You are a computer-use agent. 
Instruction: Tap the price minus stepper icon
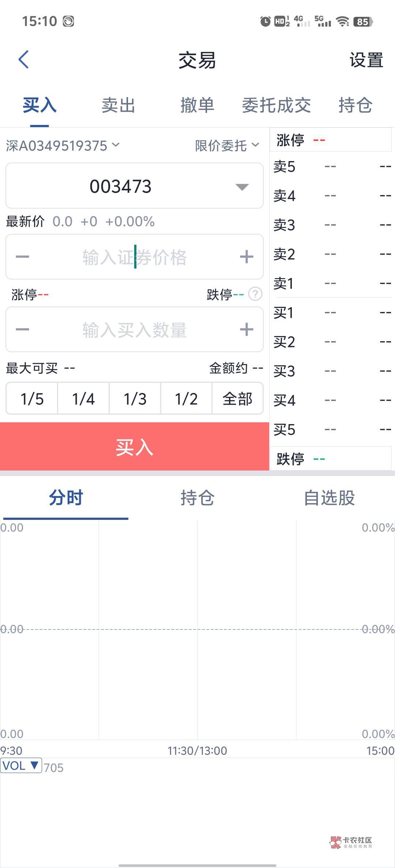pos(22,257)
